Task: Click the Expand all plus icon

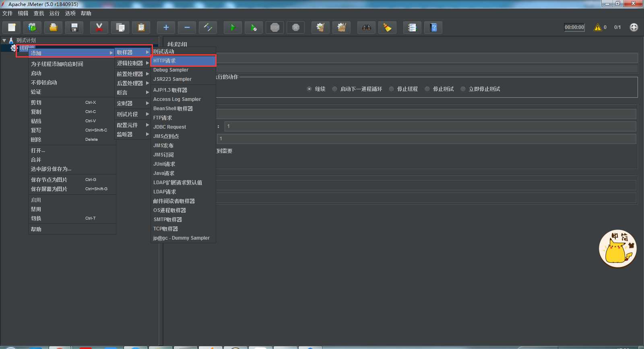Action: (166, 27)
